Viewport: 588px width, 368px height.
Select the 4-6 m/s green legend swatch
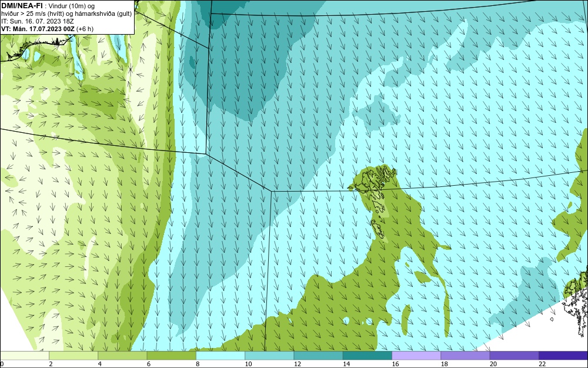[123, 356]
